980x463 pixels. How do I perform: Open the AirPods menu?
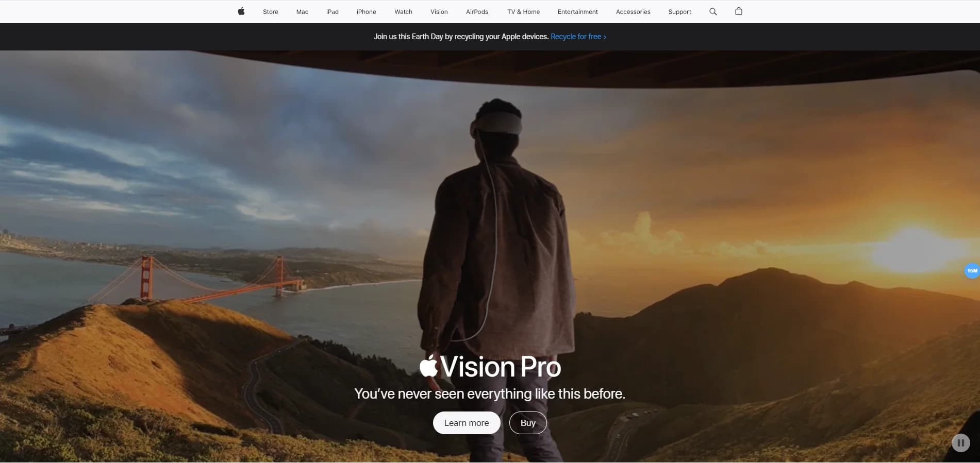tap(477, 12)
